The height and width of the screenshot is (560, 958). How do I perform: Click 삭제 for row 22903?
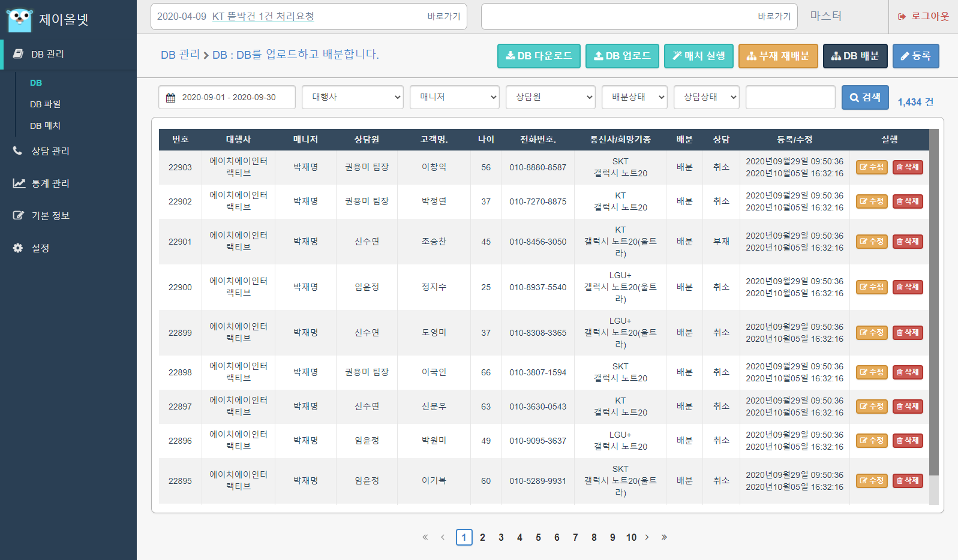tap(908, 167)
